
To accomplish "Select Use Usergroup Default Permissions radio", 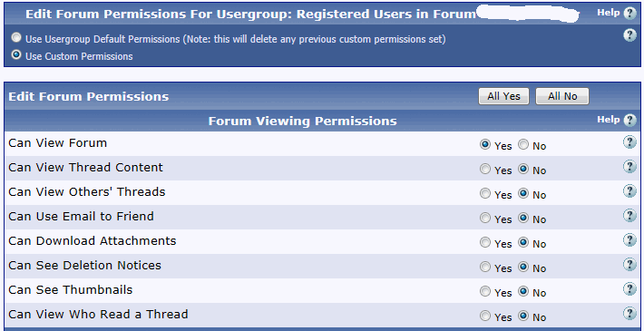I will tap(16, 38).
